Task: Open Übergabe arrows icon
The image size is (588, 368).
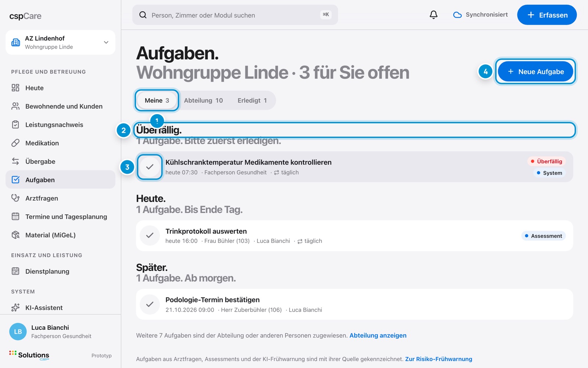Action: pyautogui.click(x=15, y=161)
